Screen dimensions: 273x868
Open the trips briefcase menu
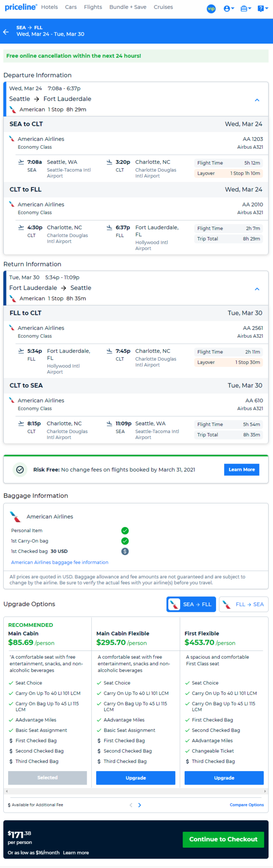[x=246, y=9]
